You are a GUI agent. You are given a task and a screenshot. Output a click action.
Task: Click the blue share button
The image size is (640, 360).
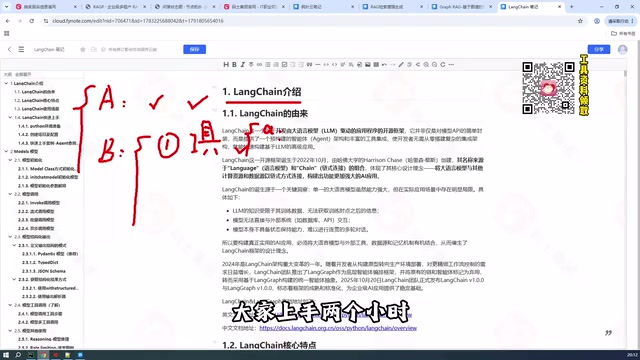pyautogui.click(x=599, y=49)
